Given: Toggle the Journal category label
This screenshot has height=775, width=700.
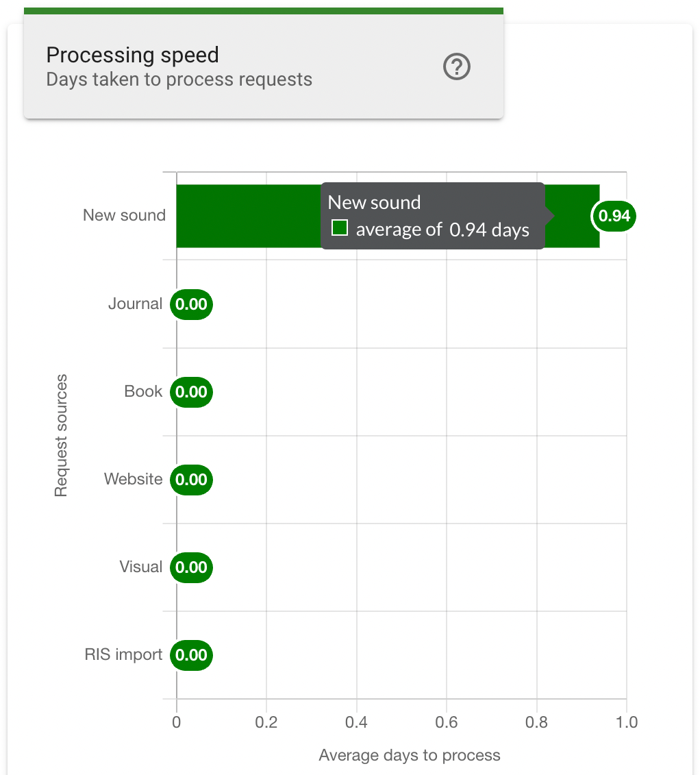Looking at the screenshot, I should (135, 304).
